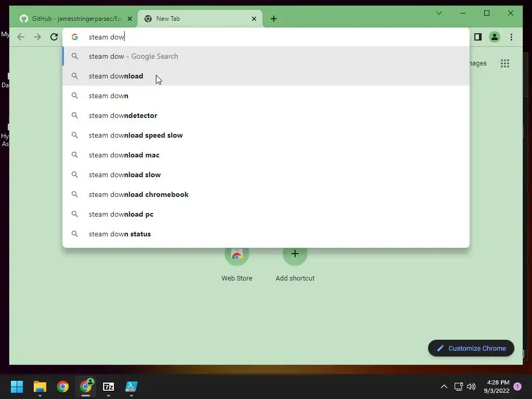The height and width of the screenshot is (399, 532).
Task: Open the Chrome three-dot menu
Action: tap(511, 37)
